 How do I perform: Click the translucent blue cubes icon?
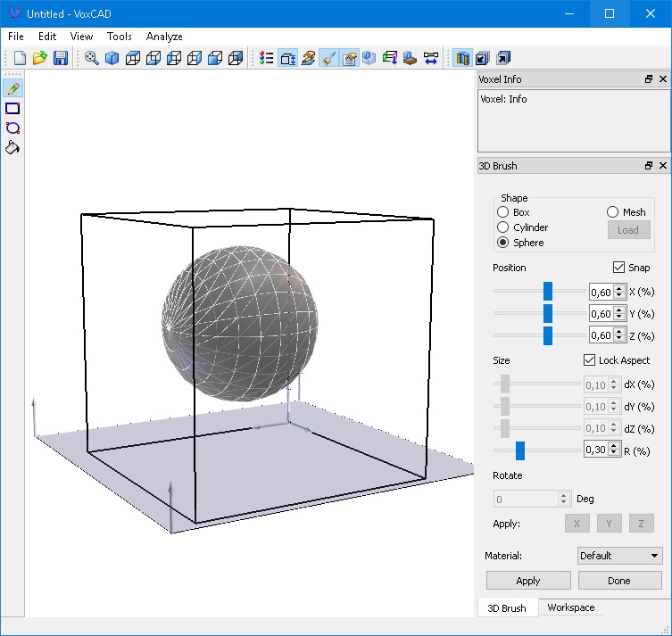[x=369, y=58]
